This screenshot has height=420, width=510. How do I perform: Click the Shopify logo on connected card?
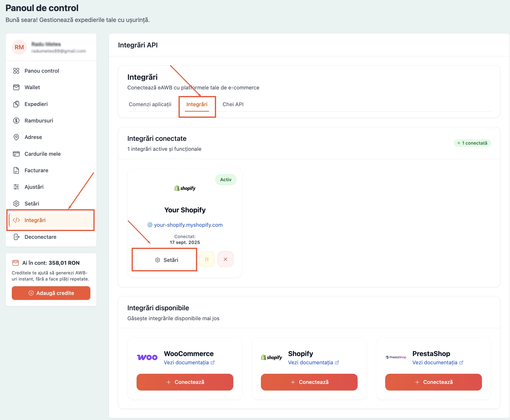point(185,188)
